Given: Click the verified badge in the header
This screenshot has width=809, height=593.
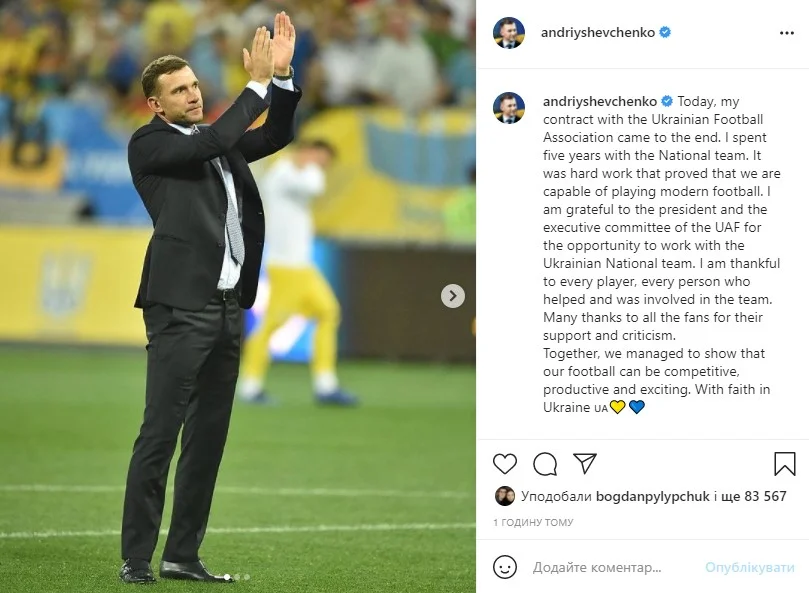Looking at the screenshot, I should (x=666, y=32).
